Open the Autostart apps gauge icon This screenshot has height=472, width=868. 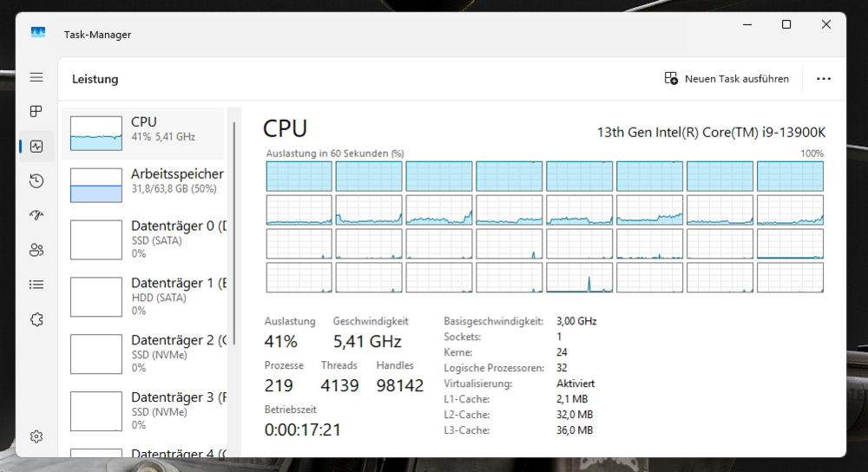(36, 215)
